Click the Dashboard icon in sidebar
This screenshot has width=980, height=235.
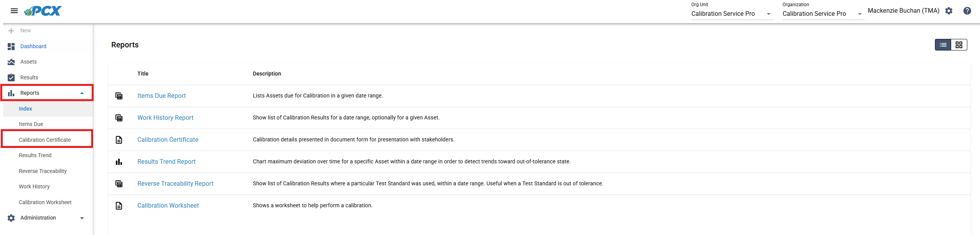[11, 46]
